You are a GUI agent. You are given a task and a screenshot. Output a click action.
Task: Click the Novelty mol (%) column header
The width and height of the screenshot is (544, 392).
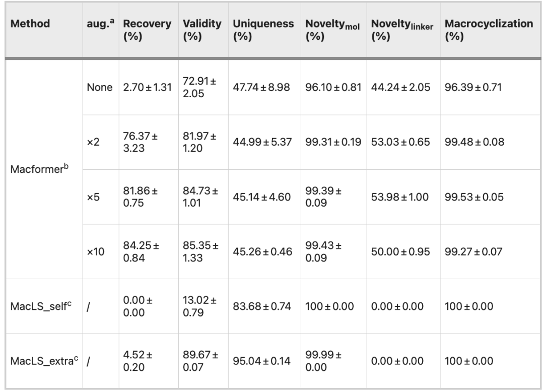(x=332, y=30)
